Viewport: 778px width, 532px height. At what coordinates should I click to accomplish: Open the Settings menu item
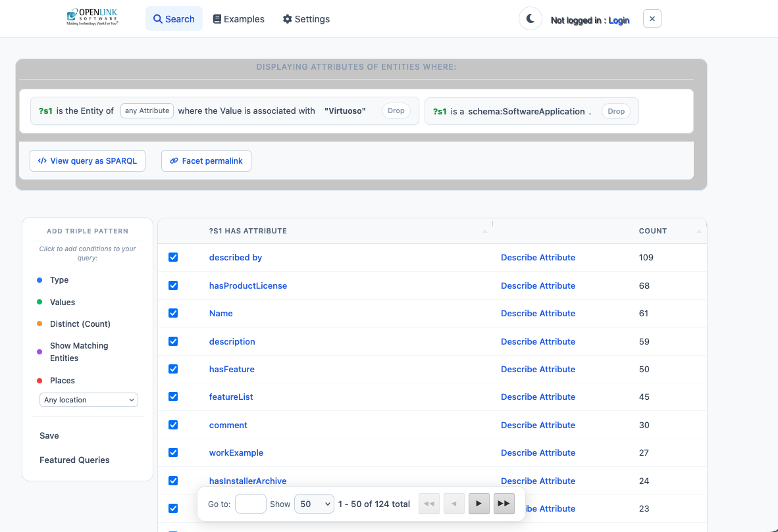click(x=306, y=19)
